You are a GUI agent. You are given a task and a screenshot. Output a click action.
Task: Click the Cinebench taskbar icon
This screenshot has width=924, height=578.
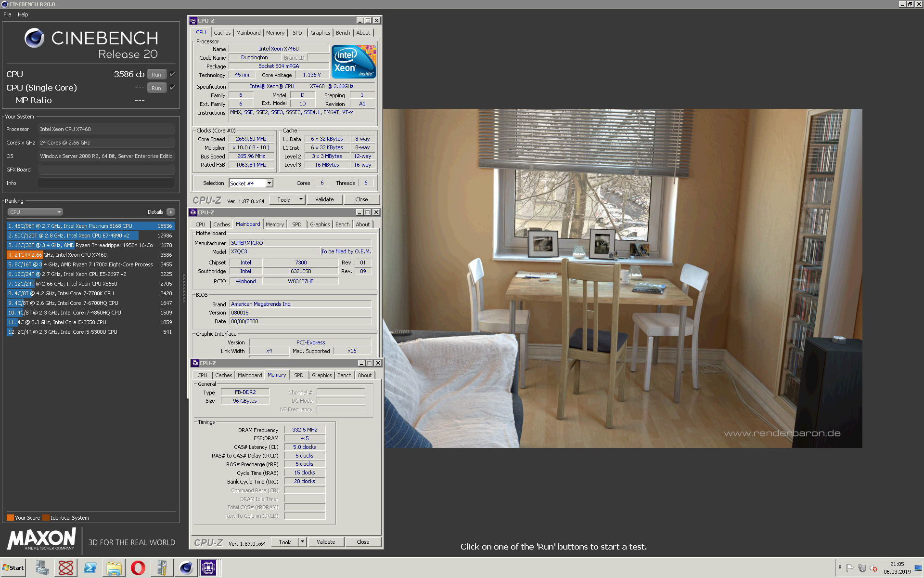pos(186,567)
